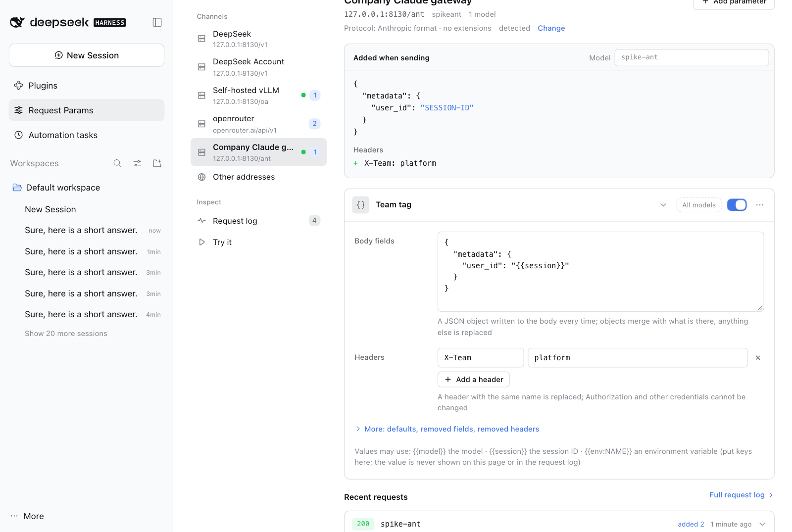792x532 pixels.
Task: Open the Company Claude gateway channel
Action: click(258, 152)
